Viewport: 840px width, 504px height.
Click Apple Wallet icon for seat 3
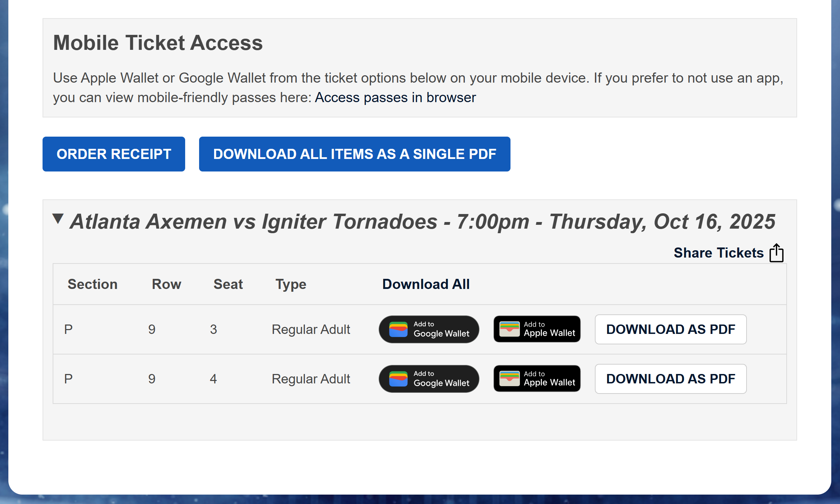(509, 329)
